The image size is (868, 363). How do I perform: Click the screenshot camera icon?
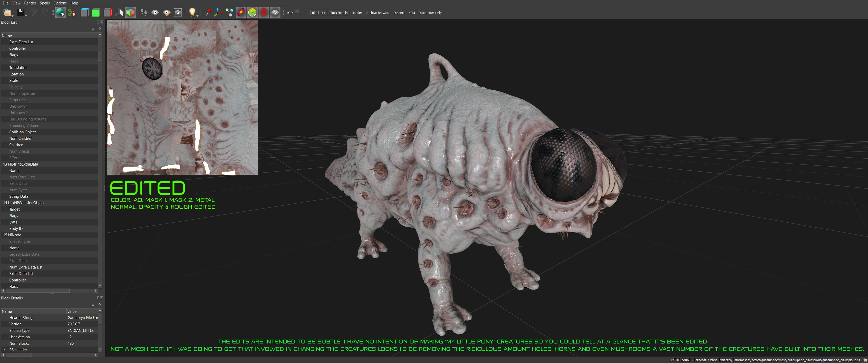pos(178,12)
